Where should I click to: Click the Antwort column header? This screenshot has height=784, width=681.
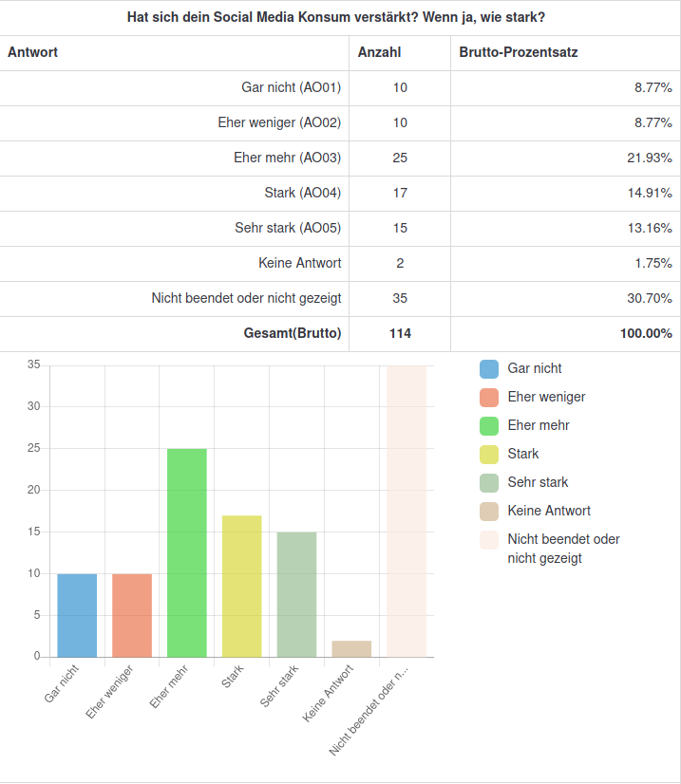tap(33, 53)
